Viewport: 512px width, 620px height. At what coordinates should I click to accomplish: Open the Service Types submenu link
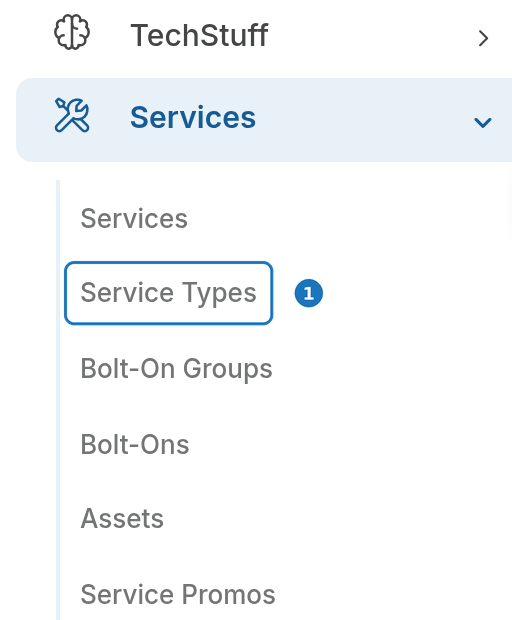[x=168, y=293]
